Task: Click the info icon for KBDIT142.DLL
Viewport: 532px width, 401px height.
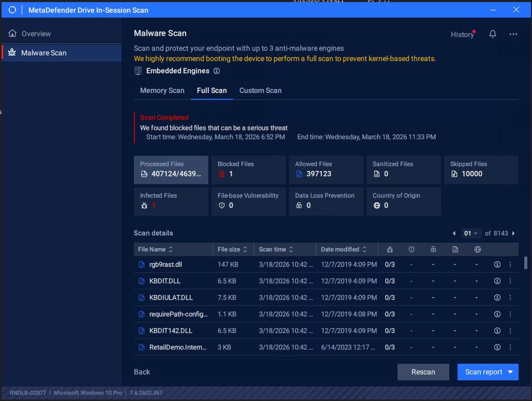Action: pos(497,331)
